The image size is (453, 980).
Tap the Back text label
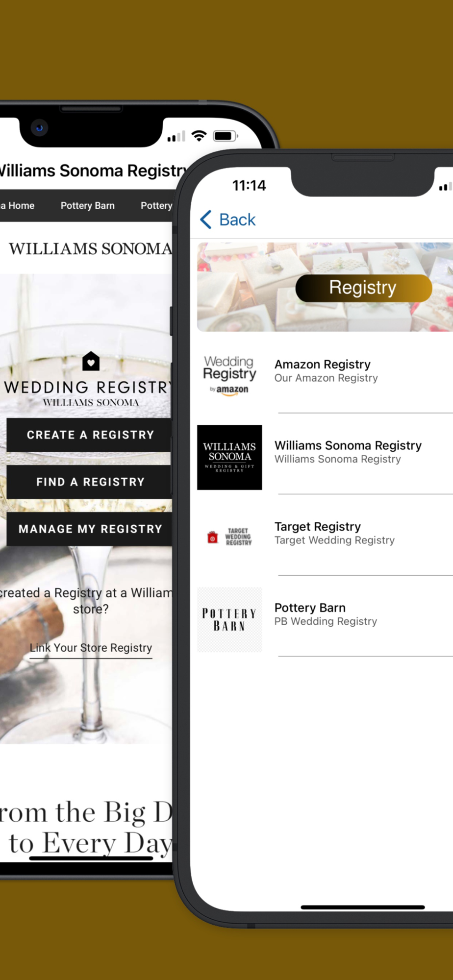(x=237, y=220)
